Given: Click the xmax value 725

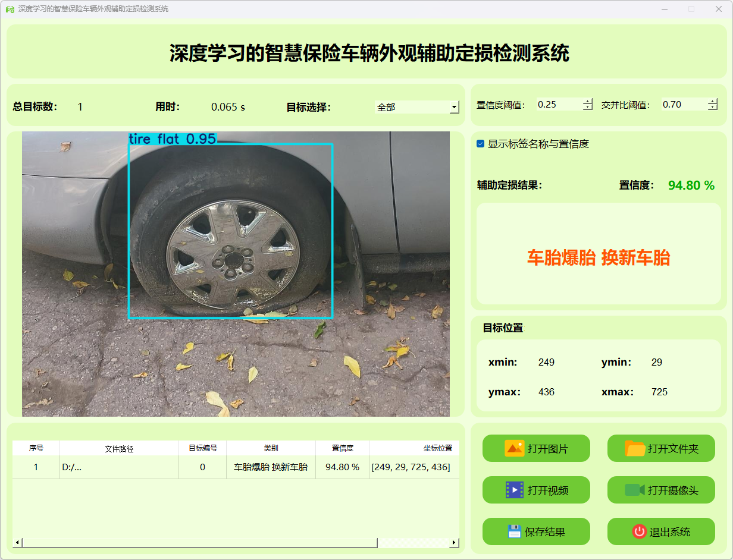Looking at the screenshot, I should click(x=659, y=392).
